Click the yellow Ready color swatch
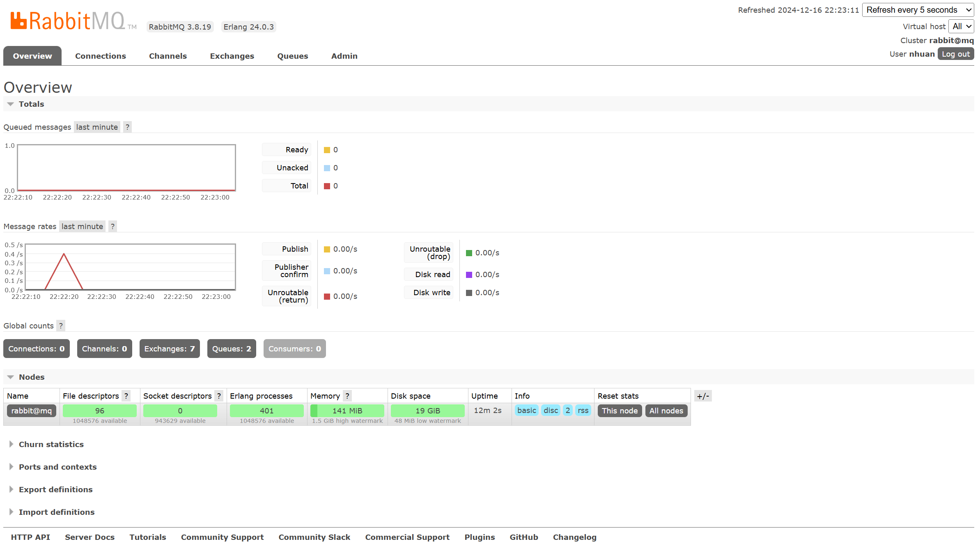The height and width of the screenshot is (553, 980). click(x=327, y=150)
